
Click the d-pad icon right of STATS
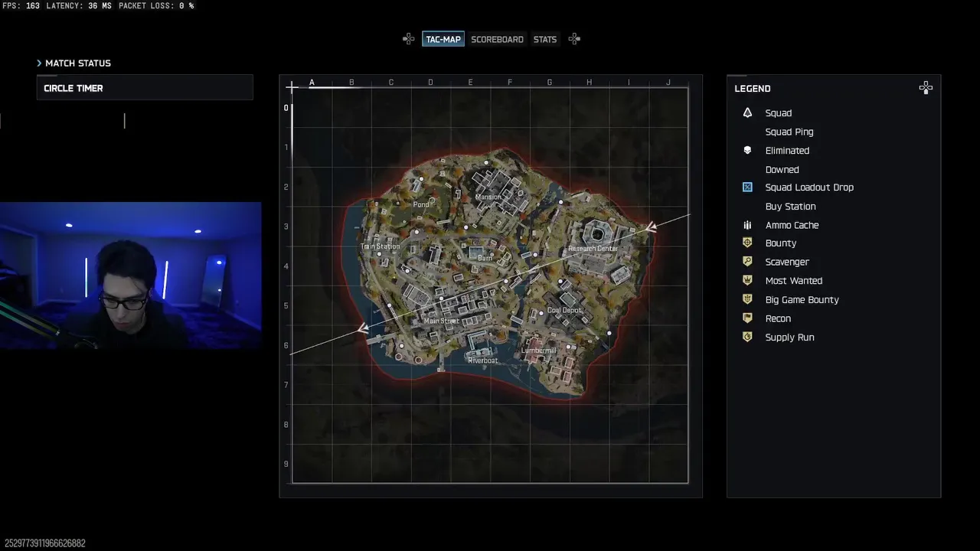click(574, 39)
